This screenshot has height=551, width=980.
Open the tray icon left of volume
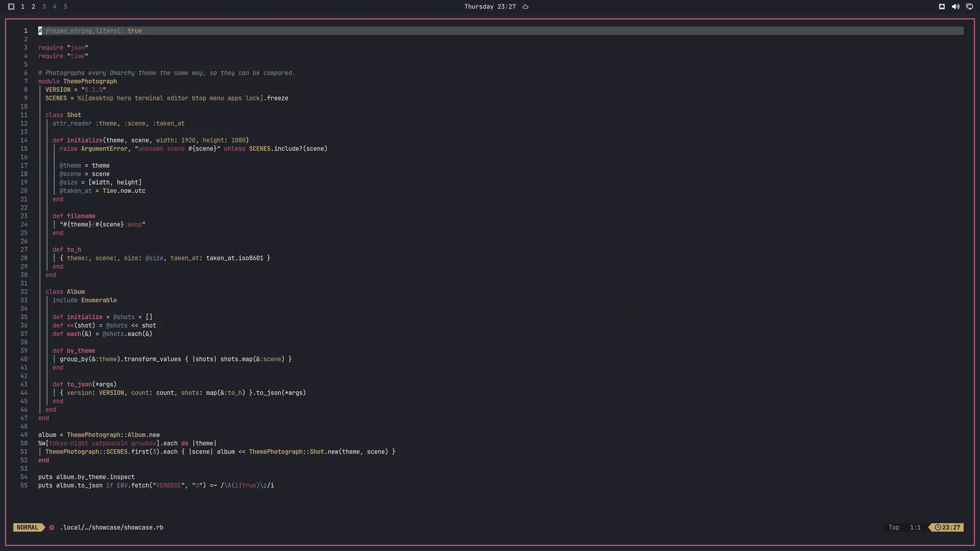coord(942,7)
